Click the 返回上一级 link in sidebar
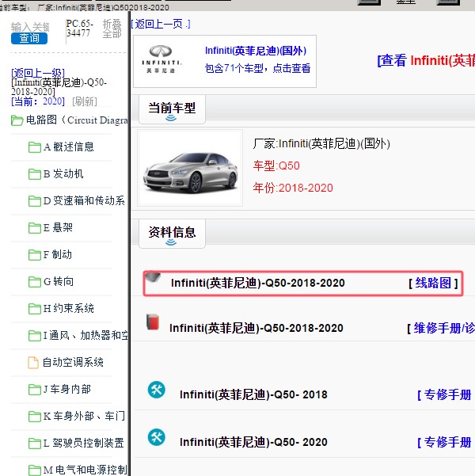The height and width of the screenshot is (476, 475). click(x=38, y=73)
